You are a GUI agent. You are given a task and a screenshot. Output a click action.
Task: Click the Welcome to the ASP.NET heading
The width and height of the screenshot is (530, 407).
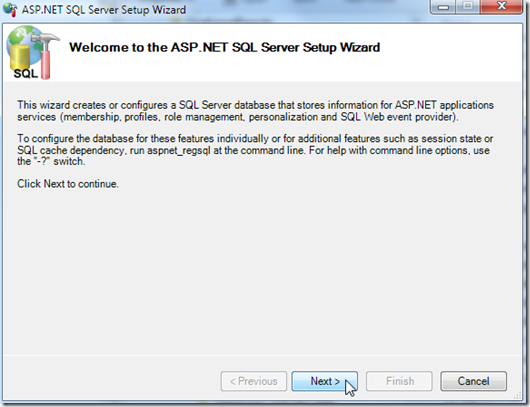[x=225, y=47]
